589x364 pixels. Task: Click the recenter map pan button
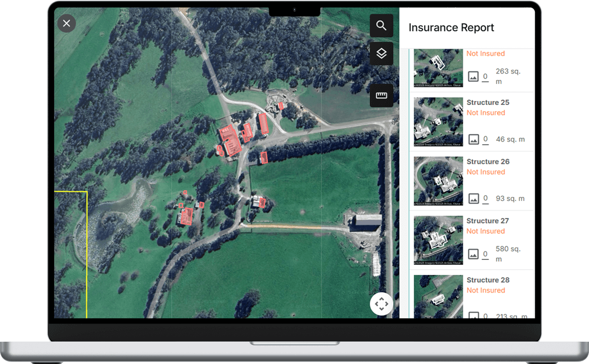coord(381,304)
